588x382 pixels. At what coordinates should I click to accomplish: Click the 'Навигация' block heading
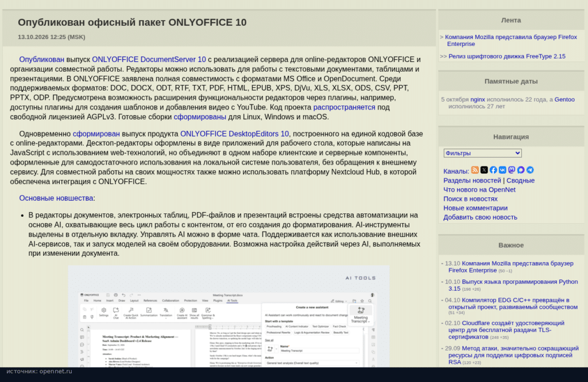[x=510, y=137]
